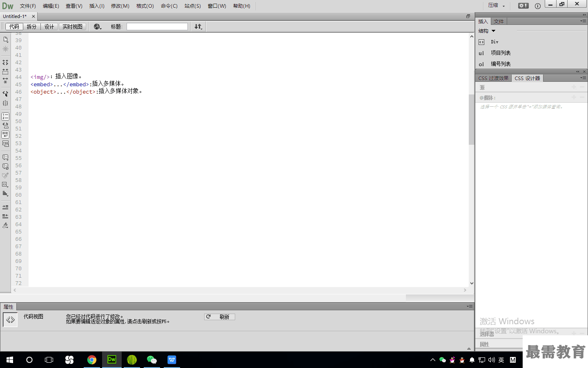Image resolution: width=588 pixels, height=368 pixels.
Task: Close the Untitled-1* document tab
Action: point(33,16)
